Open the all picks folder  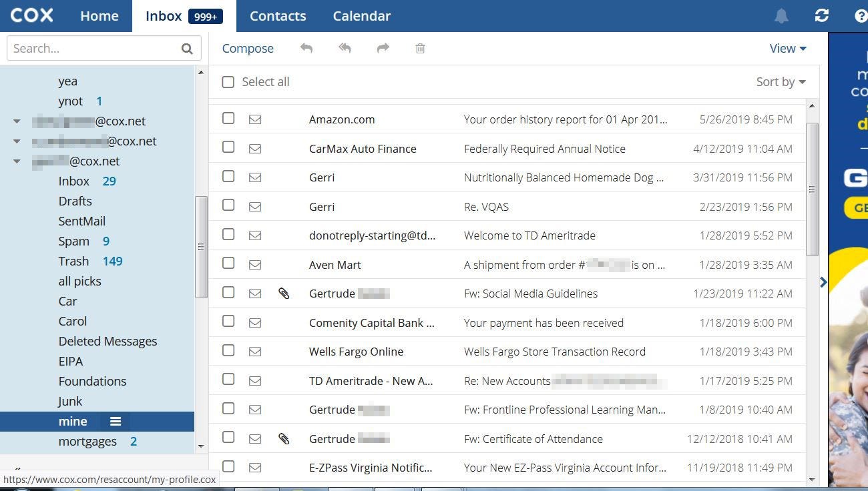pyautogui.click(x=79, y=281)
